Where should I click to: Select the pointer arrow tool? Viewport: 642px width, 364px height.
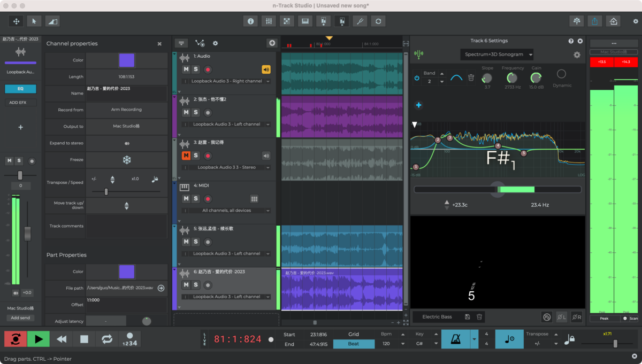pyautogui.click(x=34, y=21)
